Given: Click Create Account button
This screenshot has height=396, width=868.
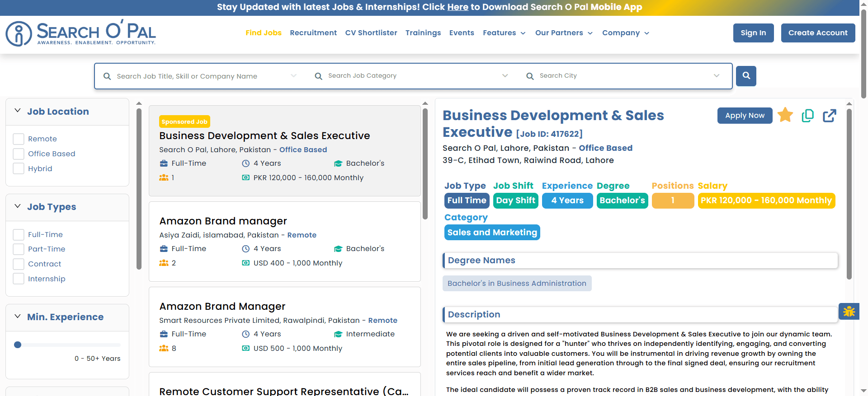Looking at the screenshot, I should (x=818, y=33).
